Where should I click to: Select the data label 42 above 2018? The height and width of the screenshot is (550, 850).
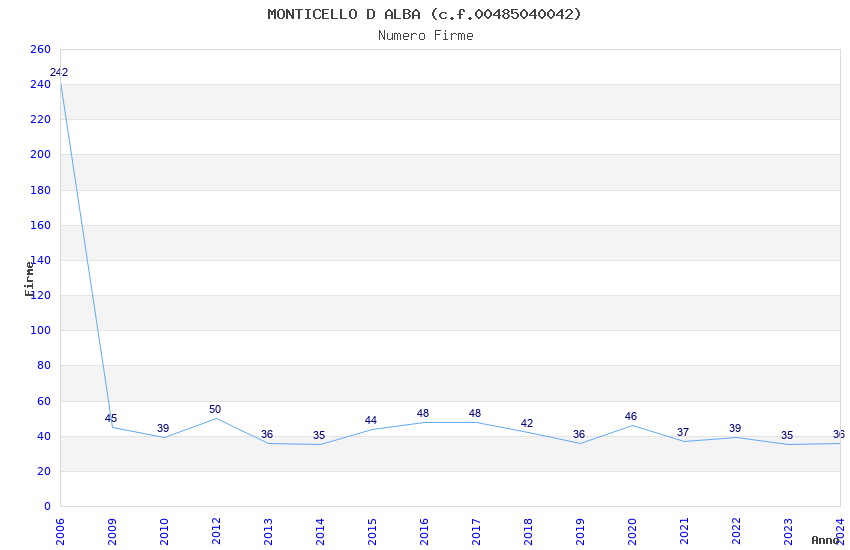click(x=527, y=423)
